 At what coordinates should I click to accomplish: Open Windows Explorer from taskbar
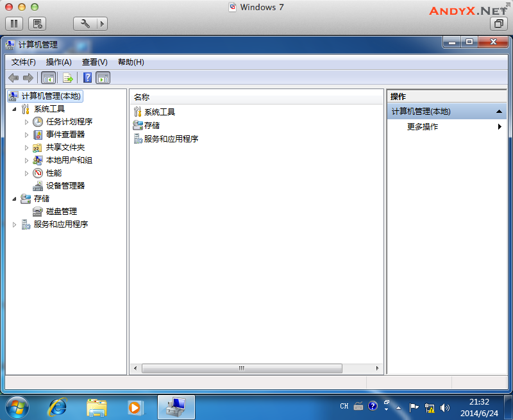[x=97, y=408]
